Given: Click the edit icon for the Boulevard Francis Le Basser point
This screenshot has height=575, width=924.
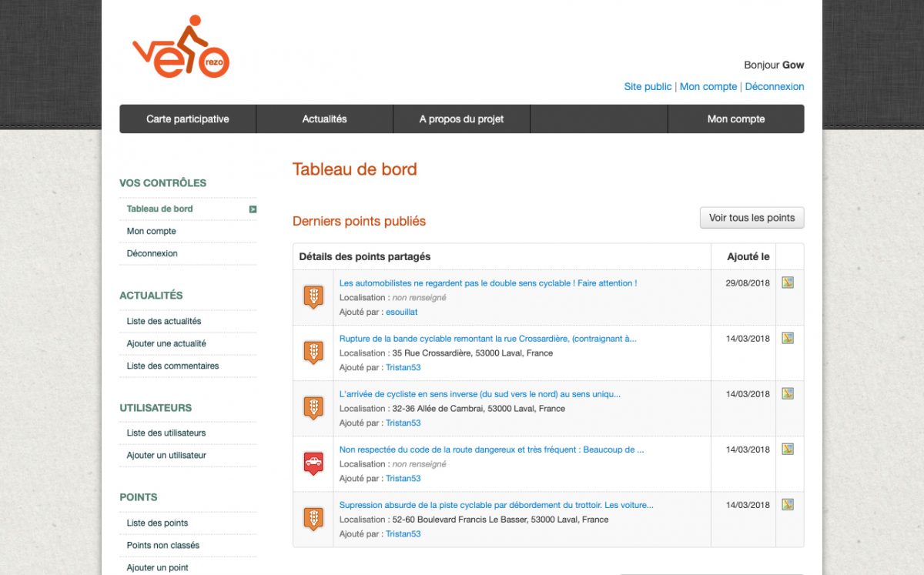Looking at the screenshot, I should point(787,504).
